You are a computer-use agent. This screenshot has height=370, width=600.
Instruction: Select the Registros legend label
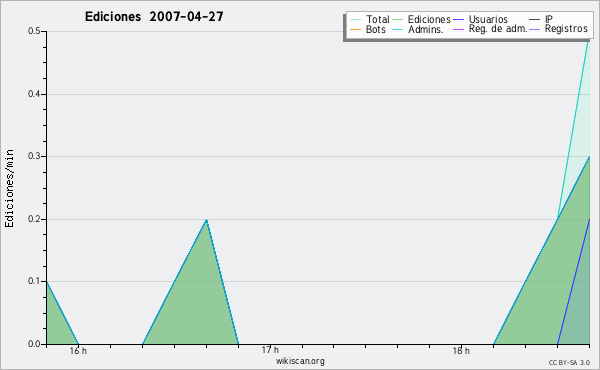(x=566, y=29)
